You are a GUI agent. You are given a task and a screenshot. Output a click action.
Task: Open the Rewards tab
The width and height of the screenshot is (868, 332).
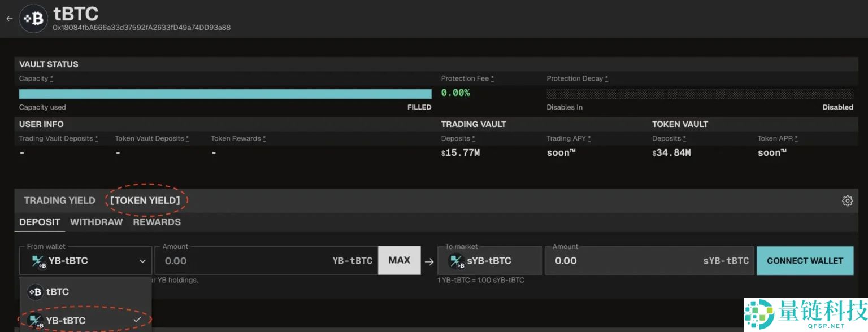(x=157, y=222)
